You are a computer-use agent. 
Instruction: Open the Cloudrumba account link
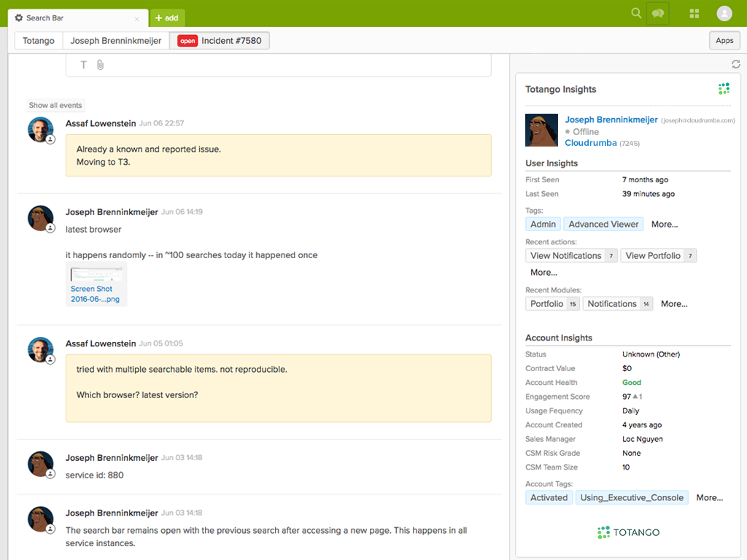[x=590, y=143]
